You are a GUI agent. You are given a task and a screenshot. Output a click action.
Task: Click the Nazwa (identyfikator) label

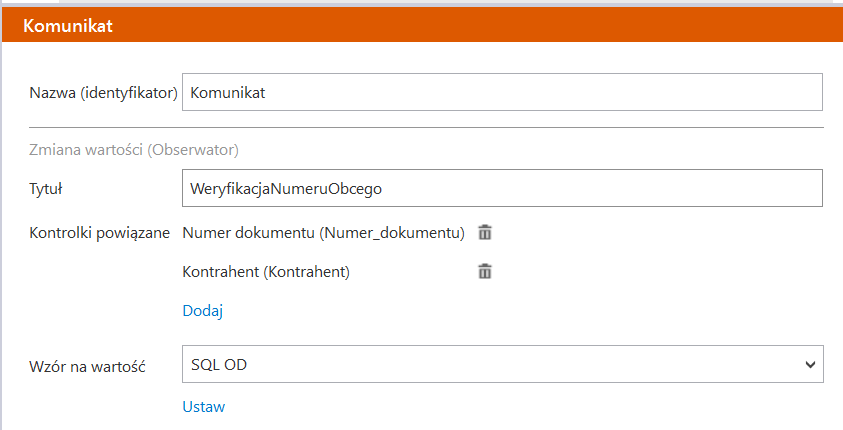coord(104,93)
